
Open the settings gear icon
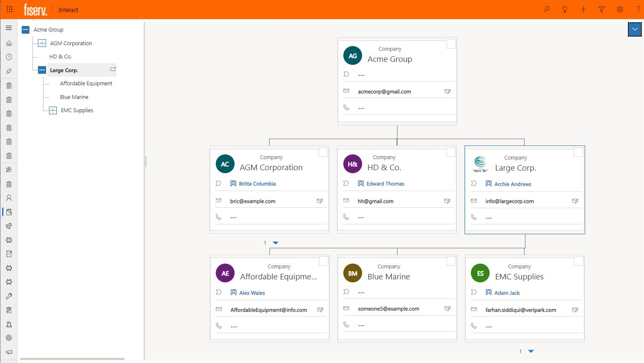click(x=620, y=9)
